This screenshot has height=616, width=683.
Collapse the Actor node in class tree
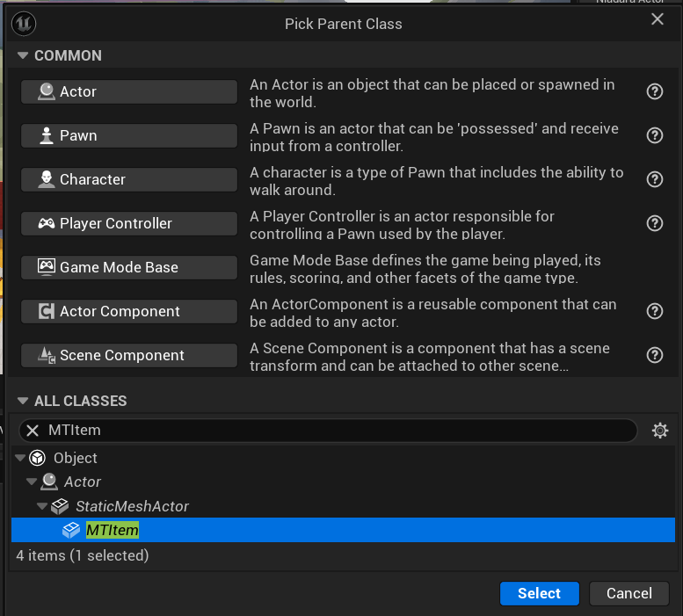point(31,482)
